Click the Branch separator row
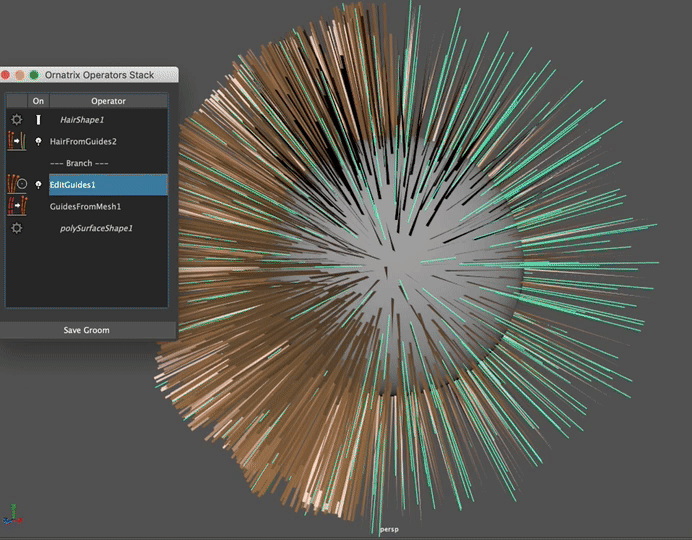The height and width of the screenshot is (540, 692). 79,163
